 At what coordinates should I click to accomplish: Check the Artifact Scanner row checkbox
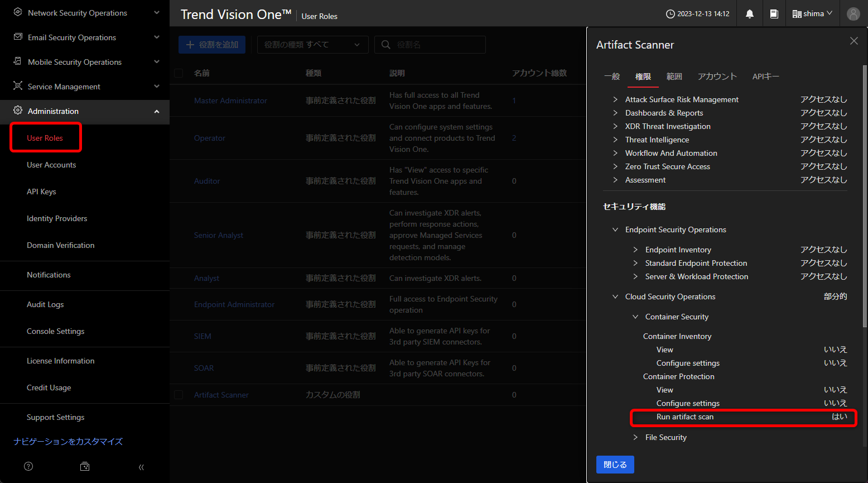pos(179,395)
